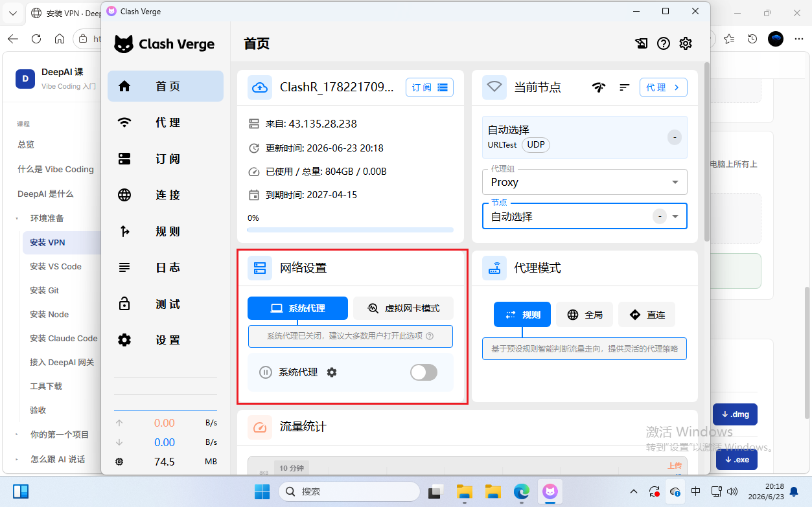Open 安装 VS Code in browser sidebar

[x=56, y=266]
